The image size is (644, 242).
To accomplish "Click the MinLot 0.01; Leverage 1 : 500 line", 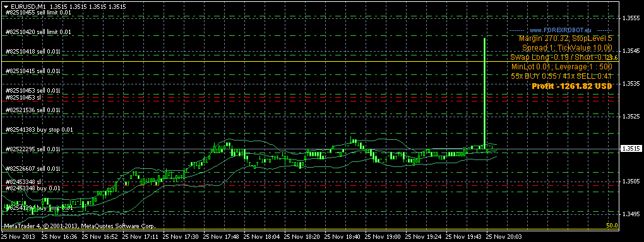I will (562, 66).
